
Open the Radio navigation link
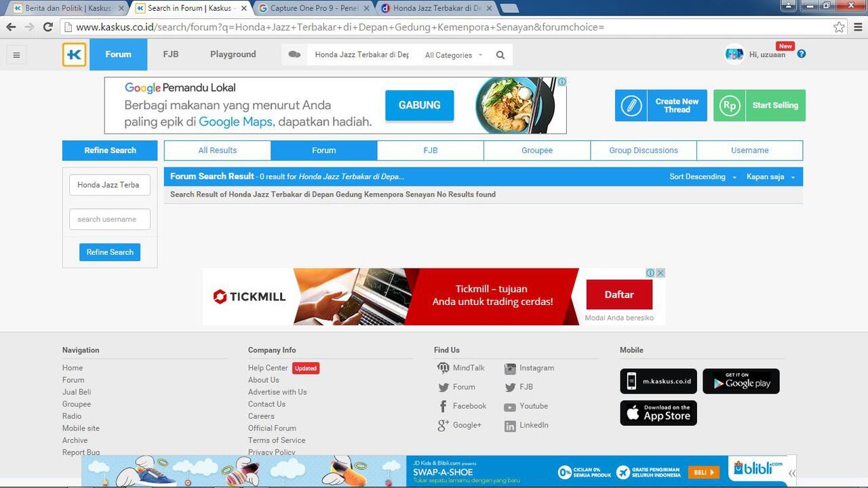72,417
